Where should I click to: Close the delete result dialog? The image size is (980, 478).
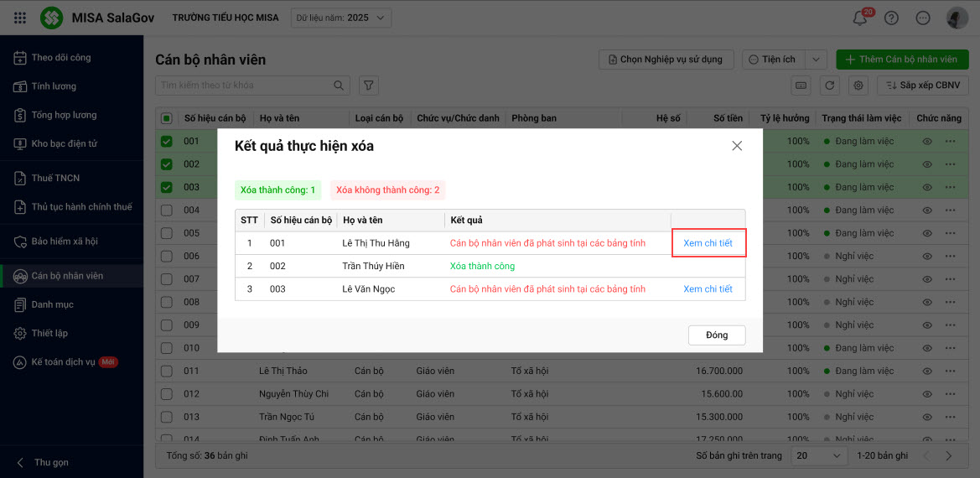[737, 146]
